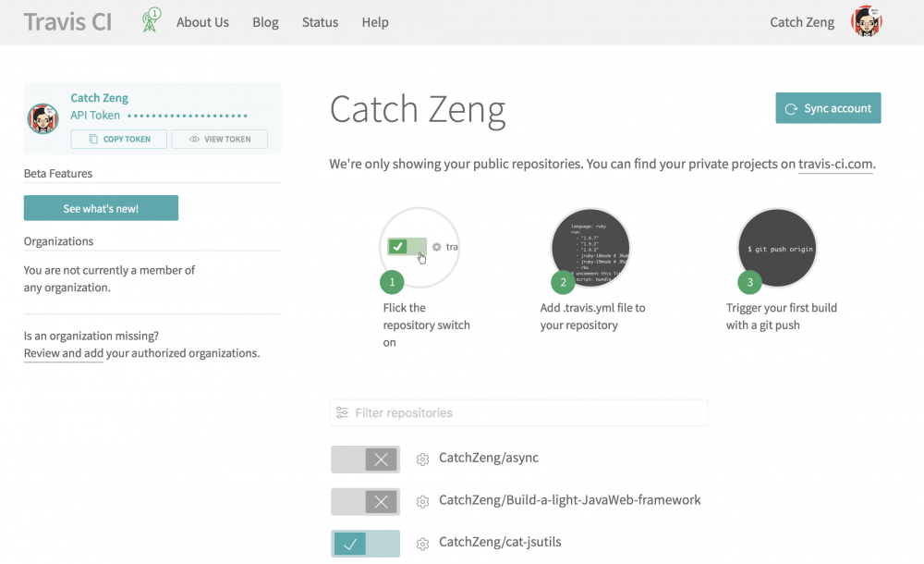
Task: Open the travis-ci.com link
Action: [835, 165]
